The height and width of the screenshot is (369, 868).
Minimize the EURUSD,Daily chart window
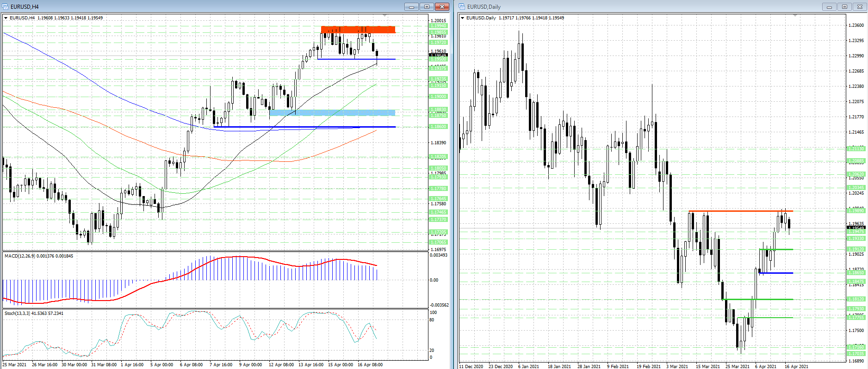[829, 6]
